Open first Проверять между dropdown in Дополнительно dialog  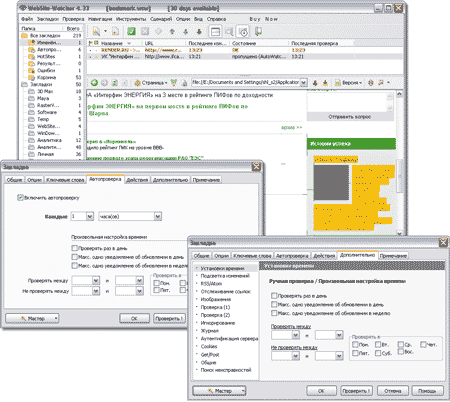click(295, 335)
